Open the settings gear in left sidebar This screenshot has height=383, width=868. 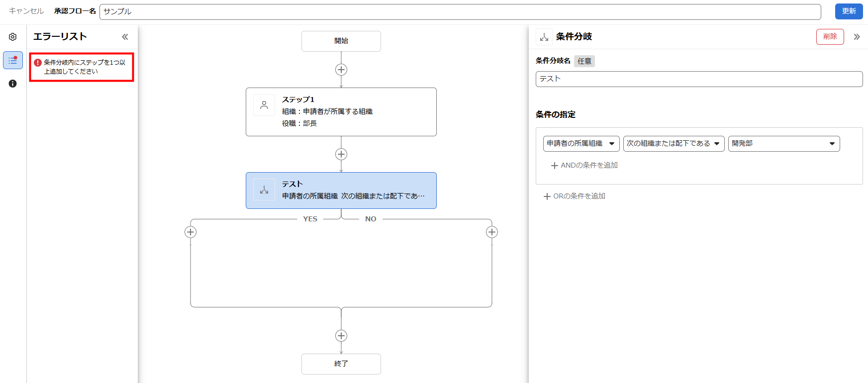(13, 37)
